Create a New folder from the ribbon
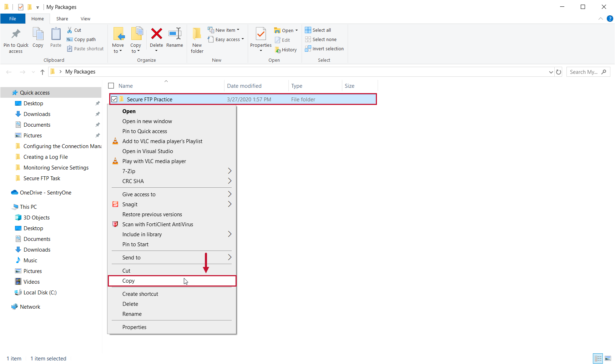This screenshot has width=615, height=364. pyautogui.click(x=197, y=39)
